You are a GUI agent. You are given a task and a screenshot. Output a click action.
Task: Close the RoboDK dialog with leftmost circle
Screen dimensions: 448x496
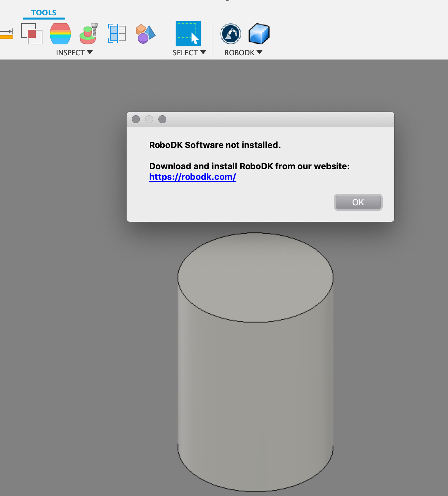136,119
